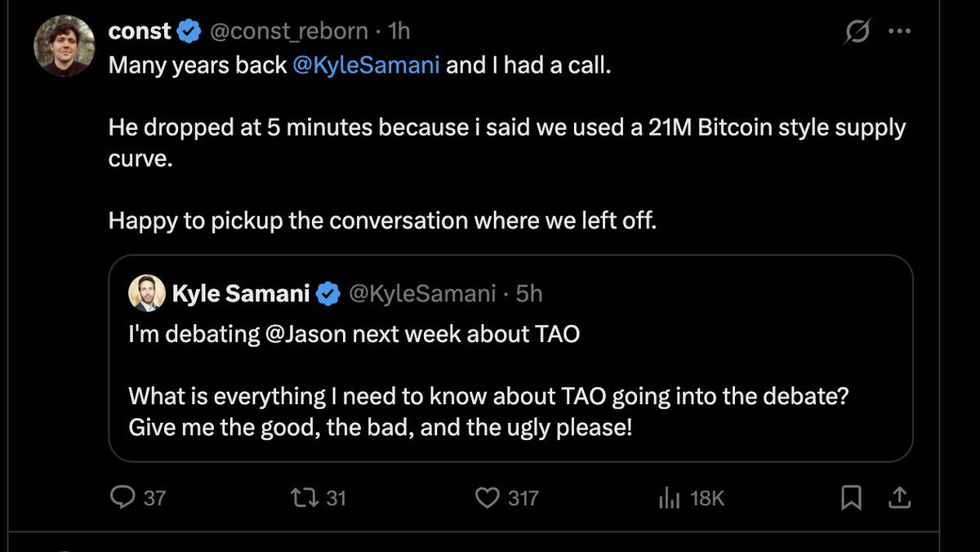Bookmark this tweet
The width and height of the screenshot is (980, 552).
851,497
